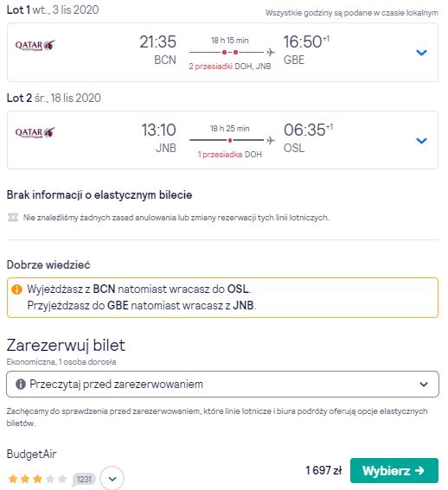Click '2 przesiadki' layover text in Lot 1

tap(210, 67)
